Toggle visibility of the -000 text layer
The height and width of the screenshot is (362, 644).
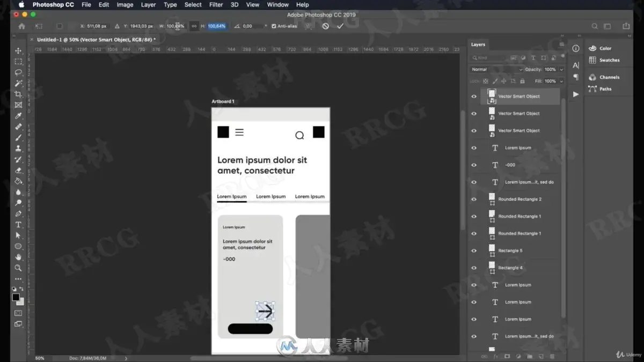coord(474,165)
